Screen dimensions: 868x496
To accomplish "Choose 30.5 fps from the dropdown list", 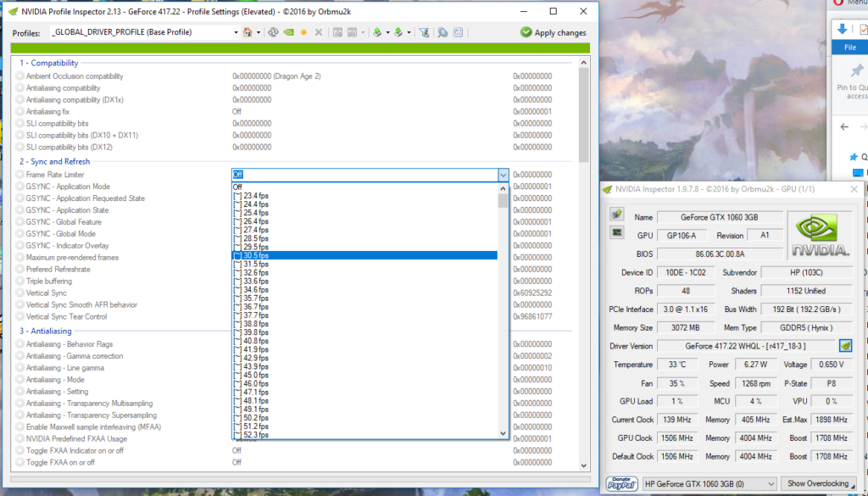I will [x=364, y=255].
